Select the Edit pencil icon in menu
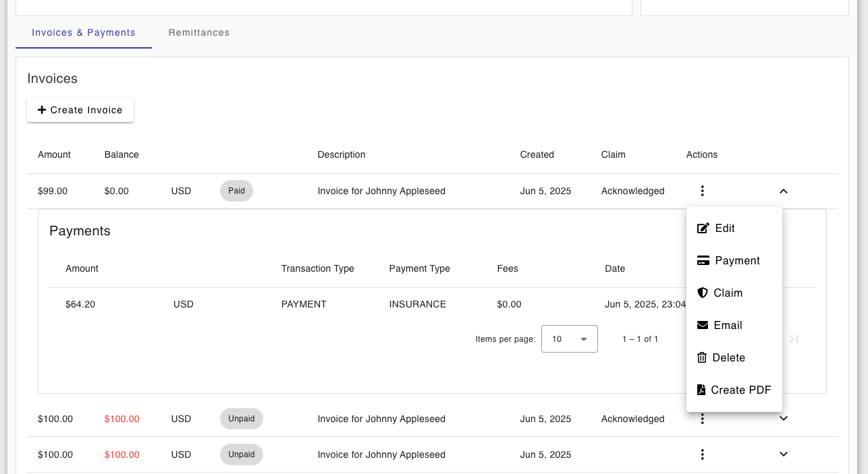Screen dimensions: 868x474 tap(703, 228)
